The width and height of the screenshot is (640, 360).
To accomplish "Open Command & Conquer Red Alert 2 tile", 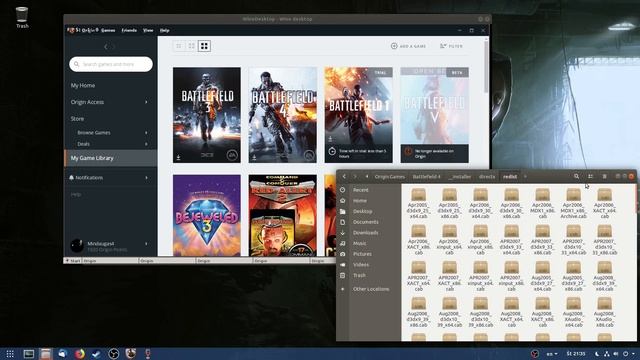I will point(283,216).
